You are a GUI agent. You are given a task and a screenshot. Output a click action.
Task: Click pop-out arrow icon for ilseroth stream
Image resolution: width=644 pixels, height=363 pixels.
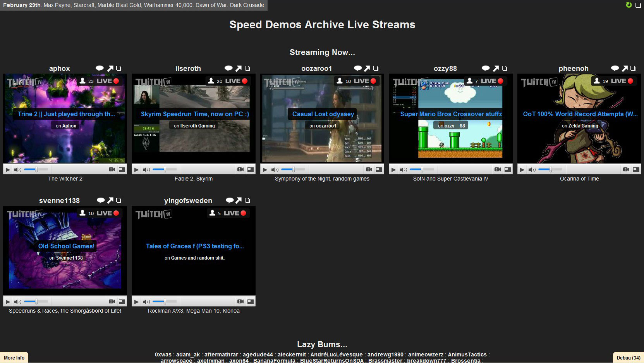(x=239, y=69)
